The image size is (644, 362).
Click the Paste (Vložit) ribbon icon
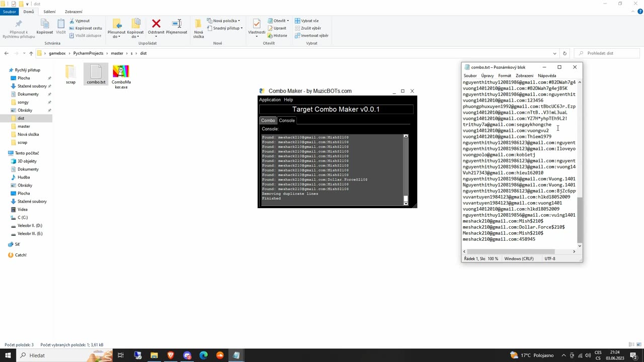tap(61, 27)
